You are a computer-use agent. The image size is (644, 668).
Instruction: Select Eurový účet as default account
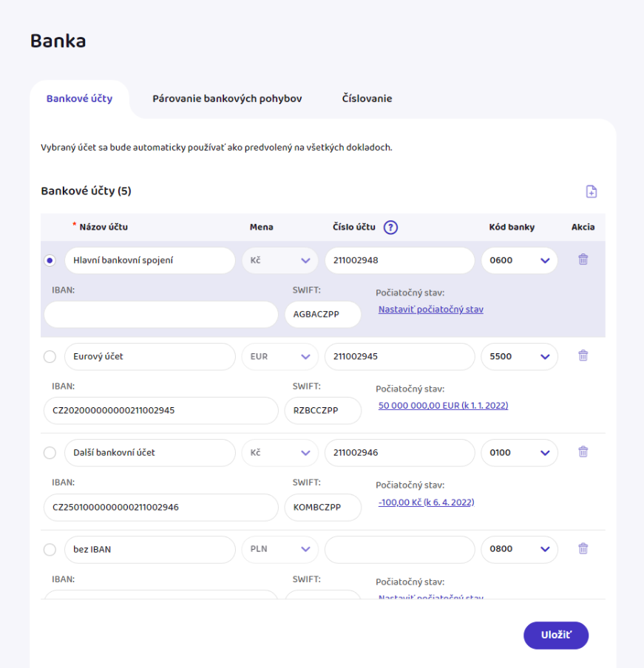click(x=50, y=357)
